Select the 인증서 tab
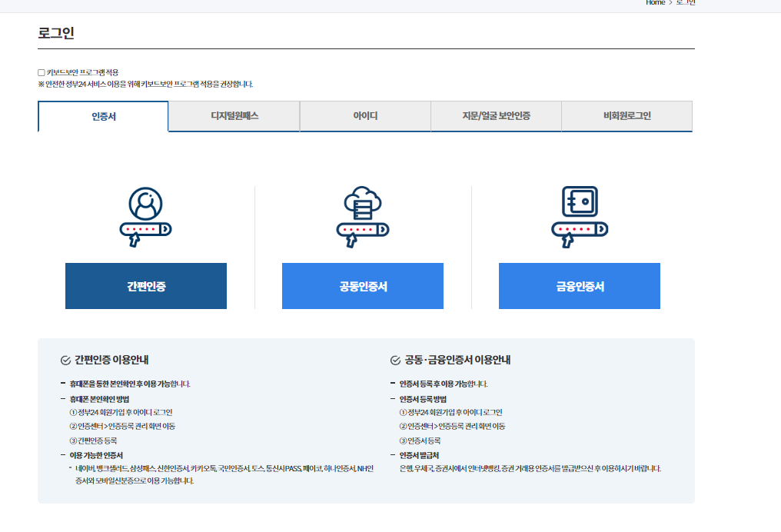 104,117
